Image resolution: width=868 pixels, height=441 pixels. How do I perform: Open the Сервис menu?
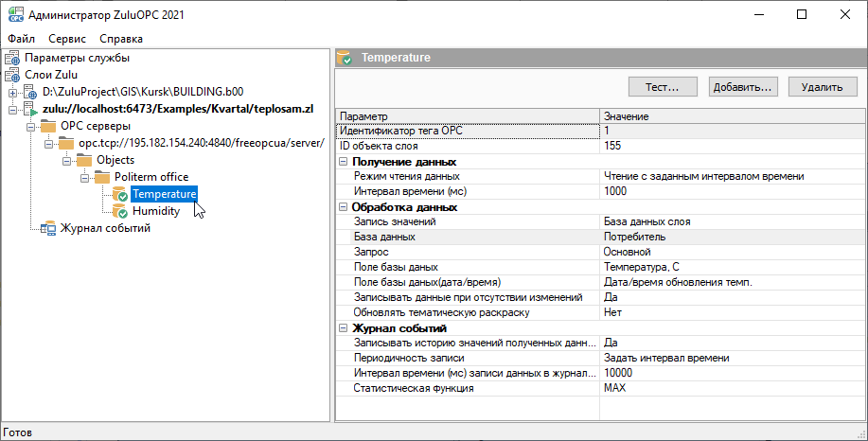[x=66, y=39]
